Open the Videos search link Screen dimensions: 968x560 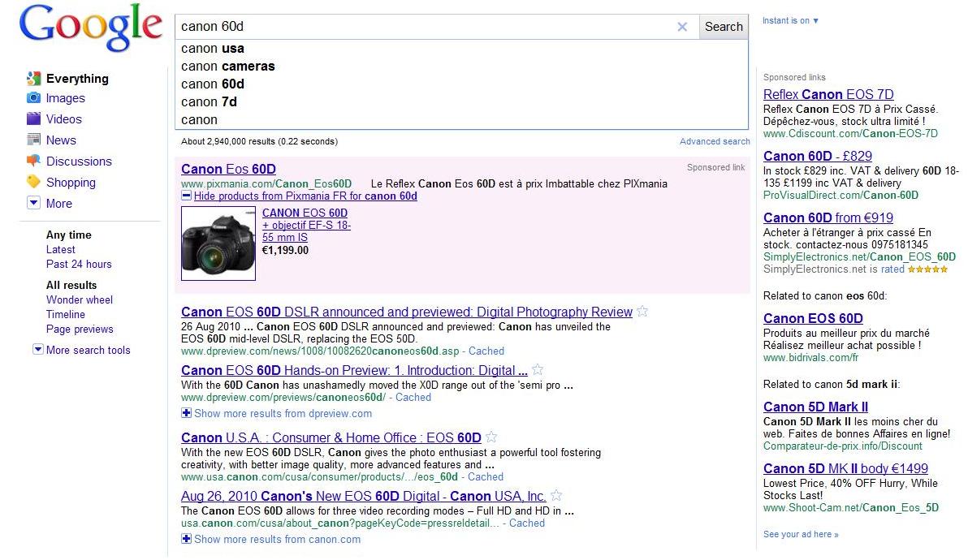63,119
